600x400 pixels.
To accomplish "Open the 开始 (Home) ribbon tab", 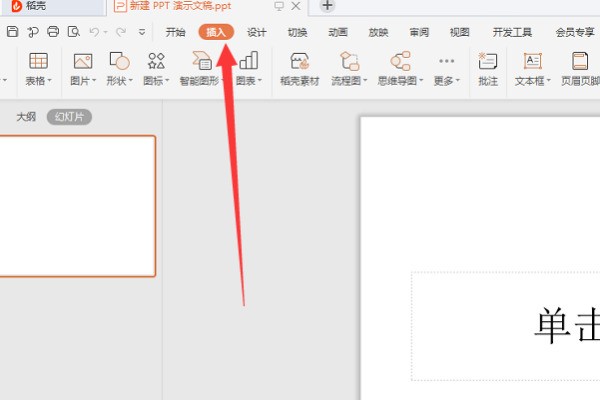I will point(176,32).
